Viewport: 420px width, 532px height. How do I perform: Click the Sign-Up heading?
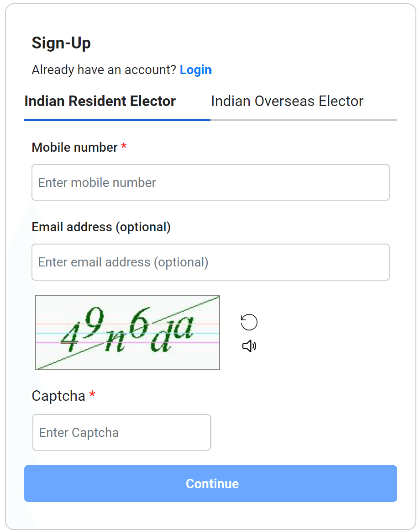[61, 43]
